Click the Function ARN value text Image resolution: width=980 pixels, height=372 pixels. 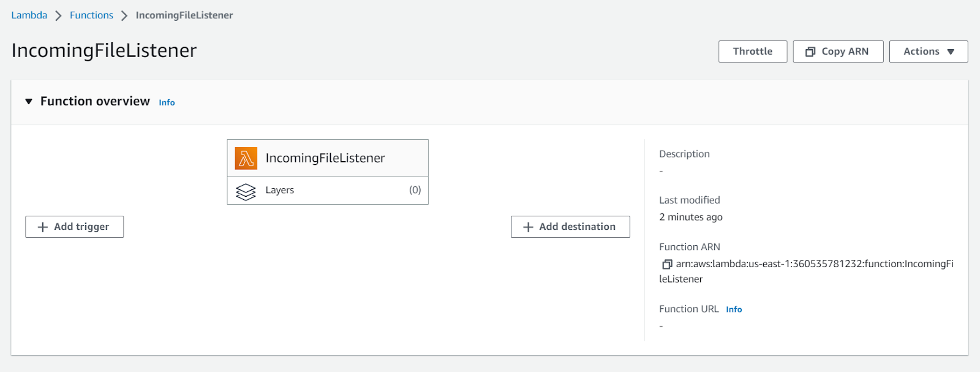pos(807,271)
